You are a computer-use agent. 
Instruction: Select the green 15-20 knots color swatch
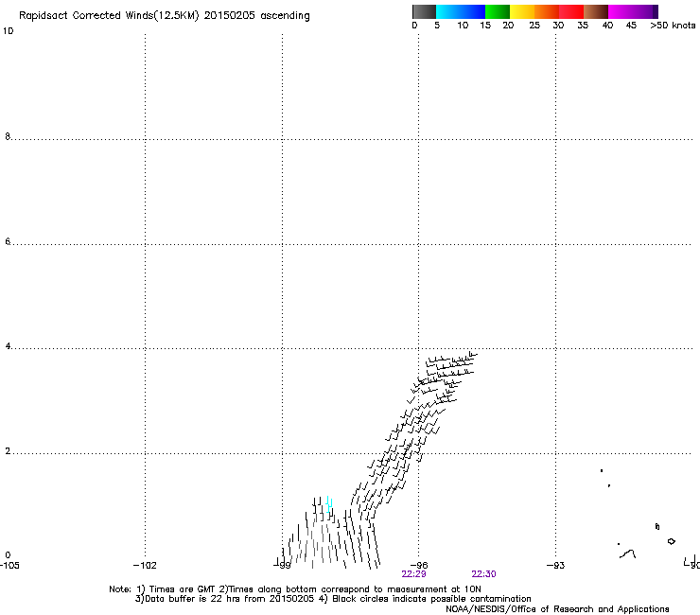click(498, 11)
